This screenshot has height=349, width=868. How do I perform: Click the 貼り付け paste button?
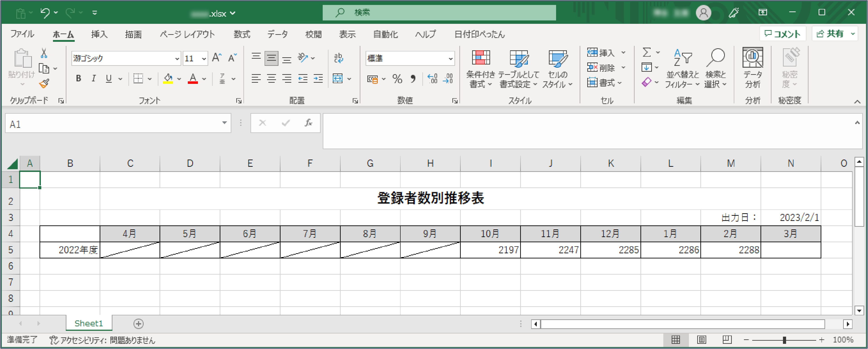coord(22,67)
